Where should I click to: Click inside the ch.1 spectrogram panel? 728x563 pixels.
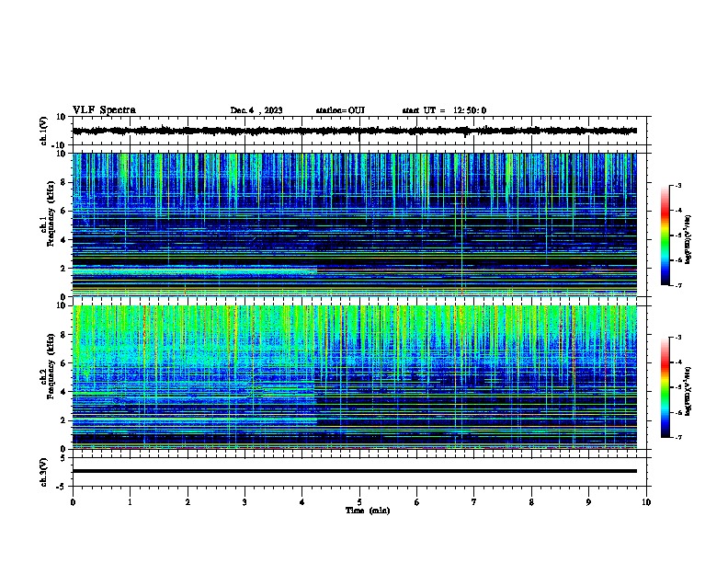[355, 224]
